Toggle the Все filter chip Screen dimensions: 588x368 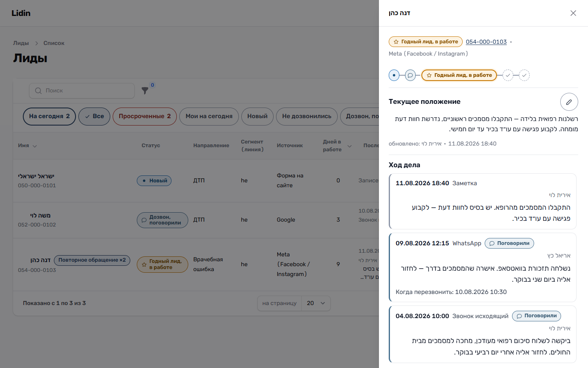click(94, 117)
